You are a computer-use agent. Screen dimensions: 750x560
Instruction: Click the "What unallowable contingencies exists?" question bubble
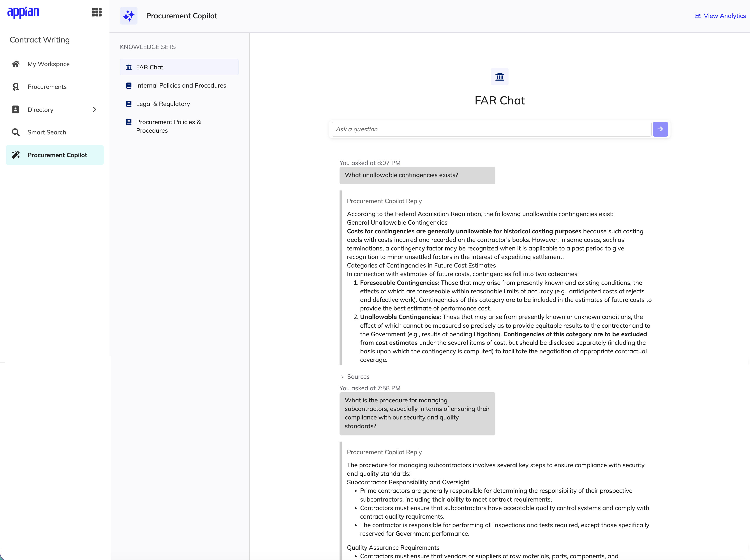[417, 176]
